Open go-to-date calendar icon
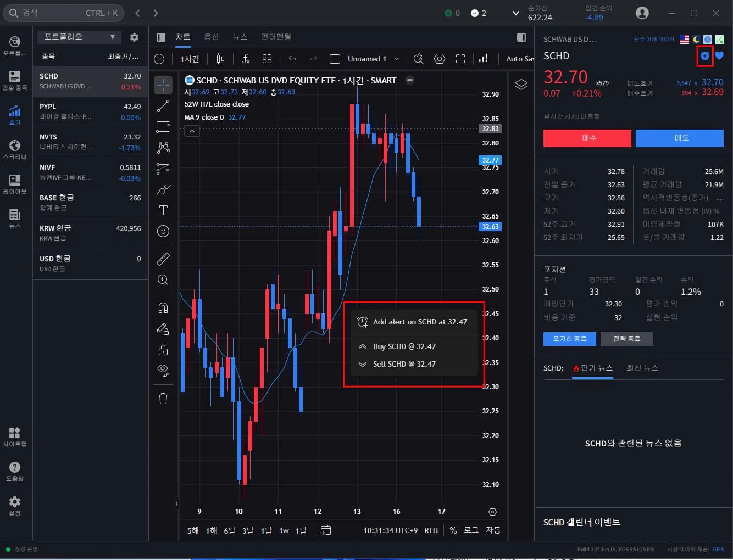This screenshot has width=733, height=560. [x=326, y=530]
